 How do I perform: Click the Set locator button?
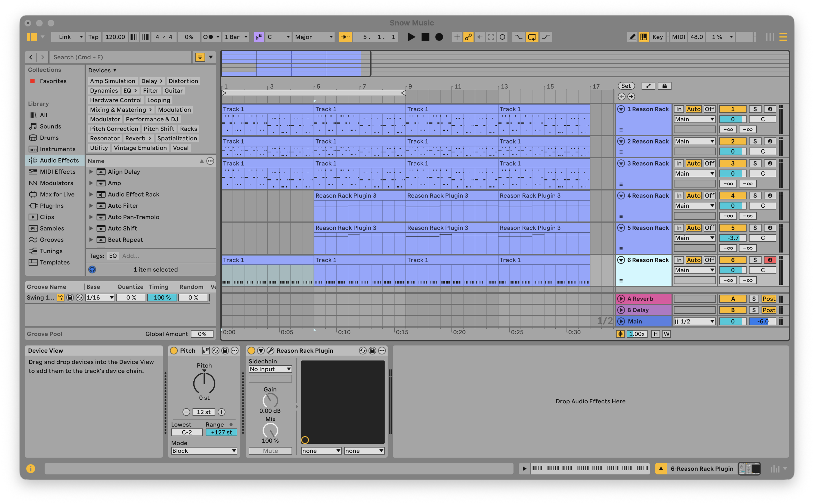(x=626, y=86)
